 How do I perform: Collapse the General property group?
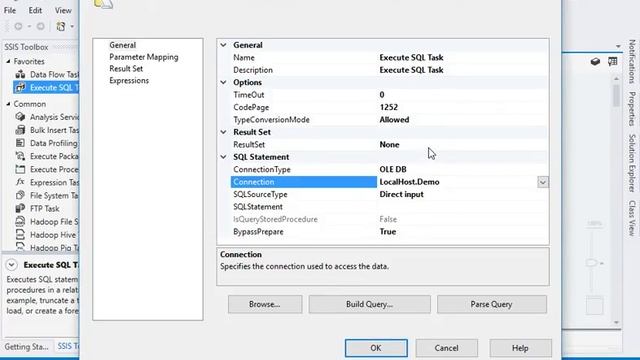pos(223,45)
